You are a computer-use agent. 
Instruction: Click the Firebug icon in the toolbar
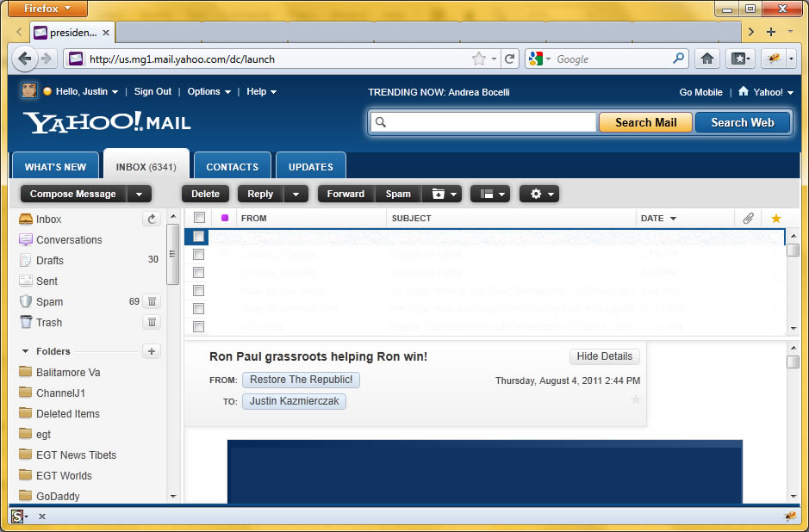point(774,59)
